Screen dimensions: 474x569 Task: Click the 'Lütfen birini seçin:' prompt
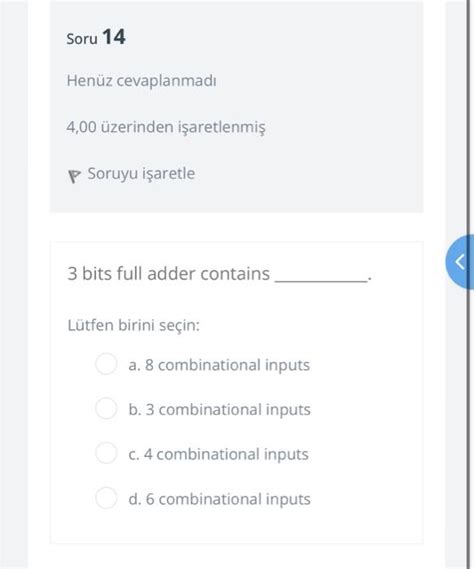134,325
